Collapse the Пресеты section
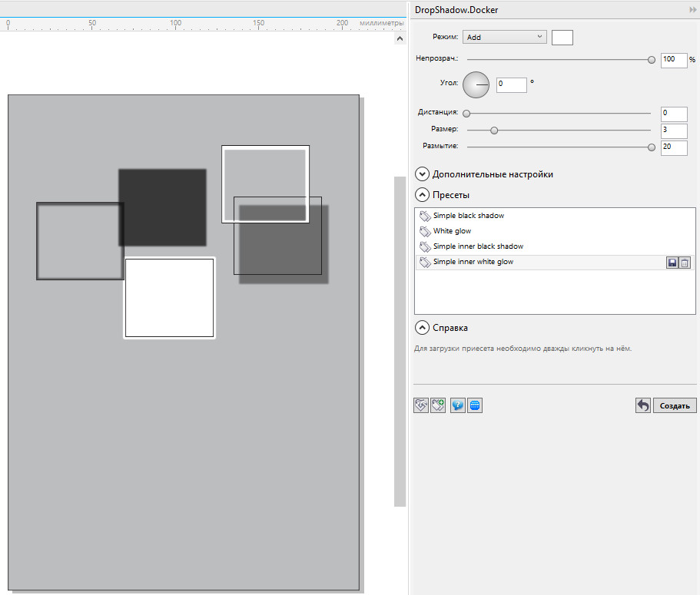 click(x=422, y=195)
